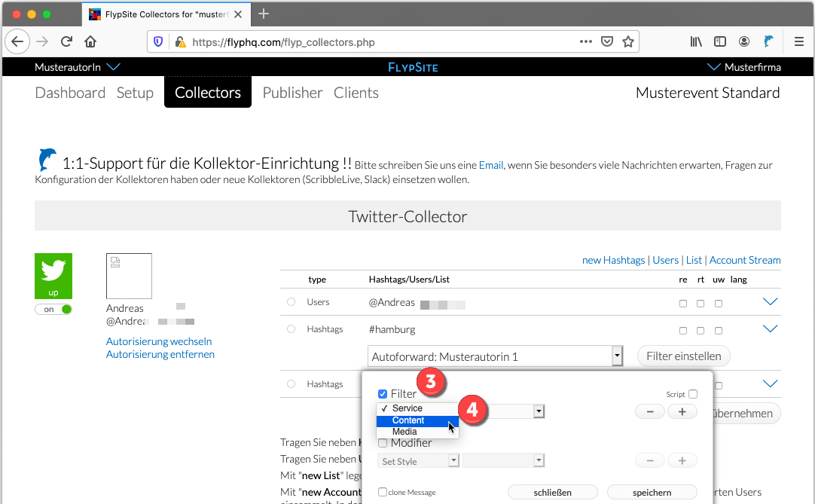Open the browser home page

(90, 41)
